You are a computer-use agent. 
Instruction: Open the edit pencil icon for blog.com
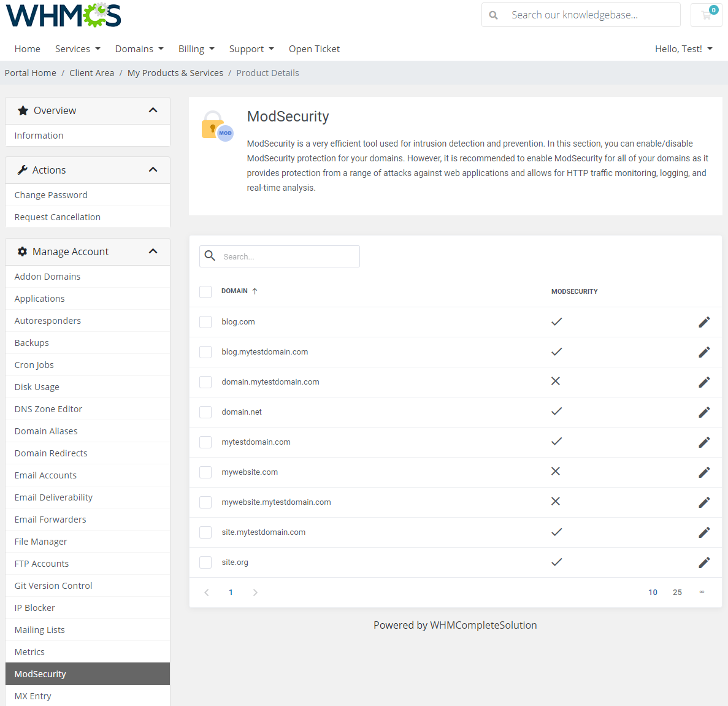pos(704,321)
